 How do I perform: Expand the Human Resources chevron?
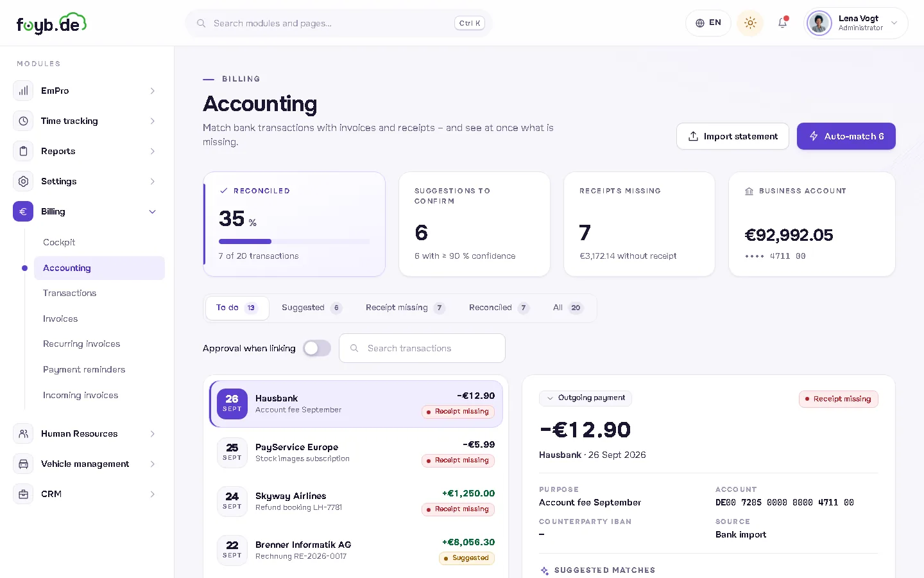pos(153,433)
